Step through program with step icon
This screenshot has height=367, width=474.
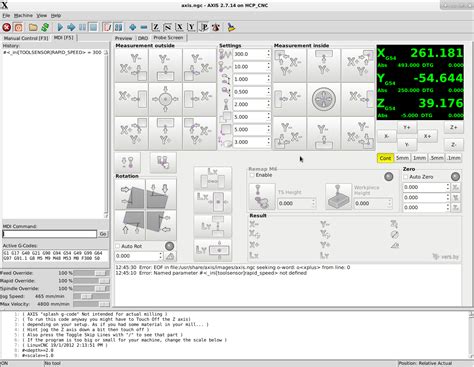click(71, 27)
